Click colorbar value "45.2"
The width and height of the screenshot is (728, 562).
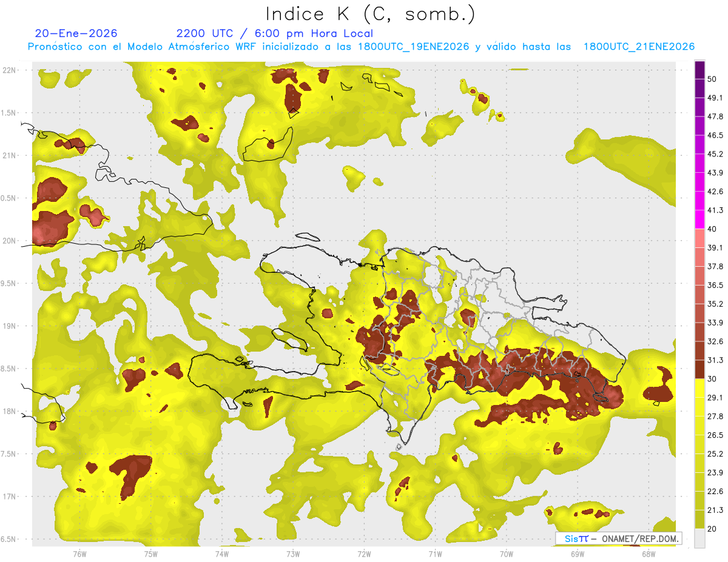pos(715,154)
